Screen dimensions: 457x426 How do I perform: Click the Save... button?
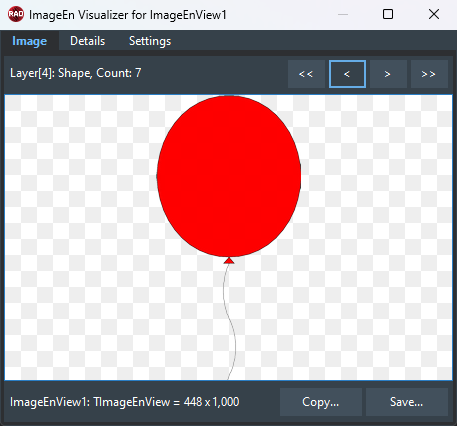(407, 402)
